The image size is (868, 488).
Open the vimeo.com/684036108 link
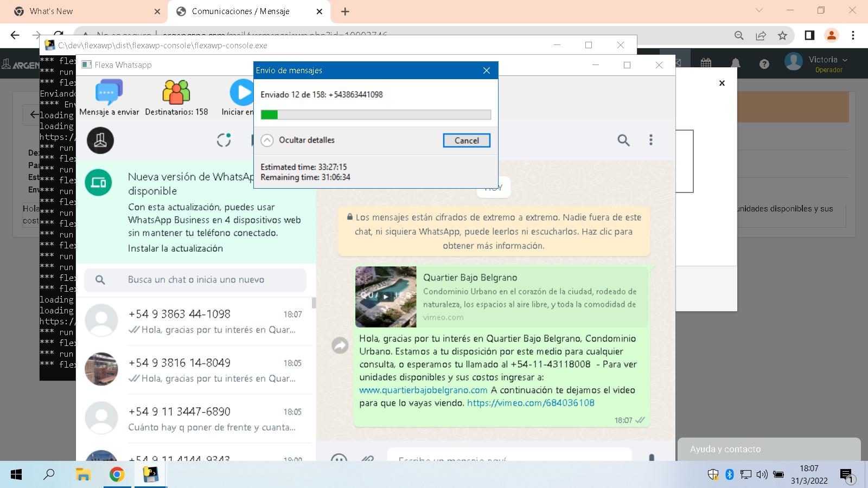pos(531,403)
